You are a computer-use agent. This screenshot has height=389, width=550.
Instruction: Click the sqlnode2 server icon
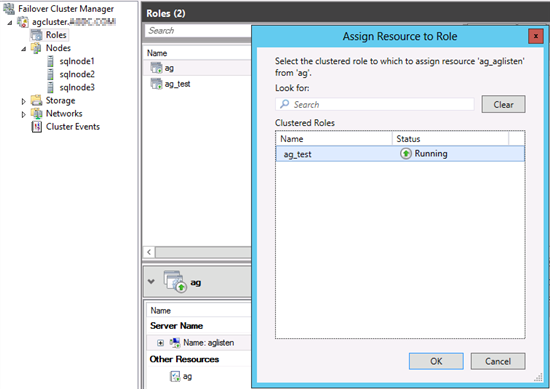[x=51, y=74]
